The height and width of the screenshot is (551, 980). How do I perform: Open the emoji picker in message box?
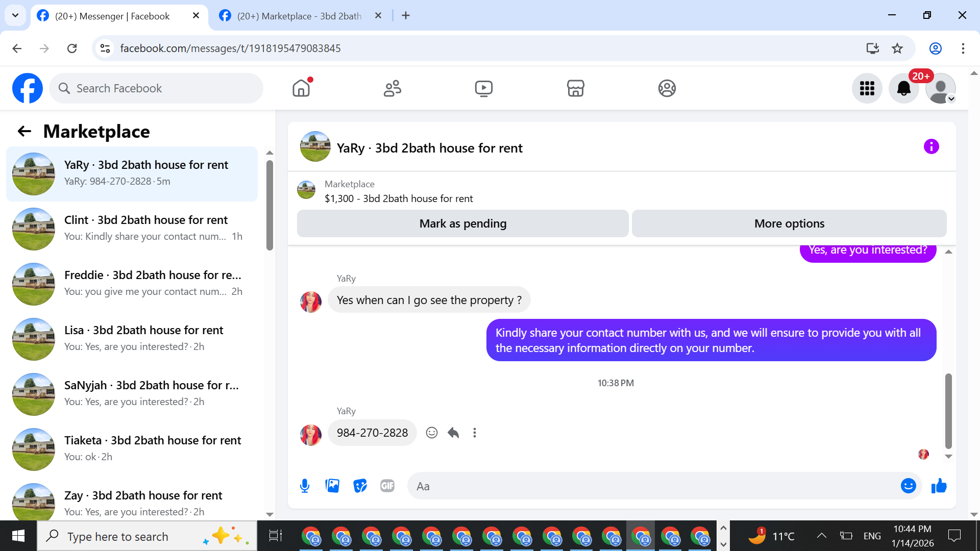pyautogui.click(x=908, y=486)
